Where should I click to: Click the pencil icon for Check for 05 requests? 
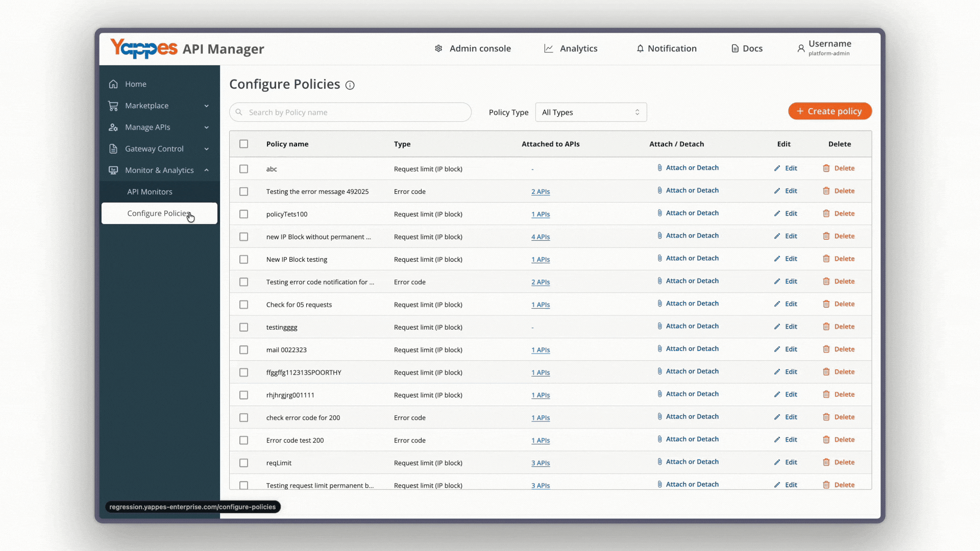[x=777, y=304]
